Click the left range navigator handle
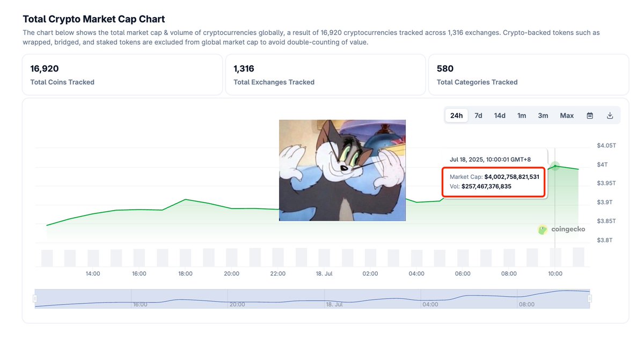644x338 pixels. (x=35, y=298)
